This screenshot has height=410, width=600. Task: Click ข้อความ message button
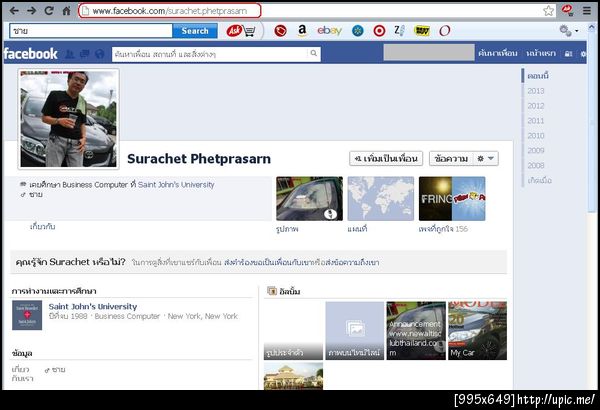tap(452, 158)
